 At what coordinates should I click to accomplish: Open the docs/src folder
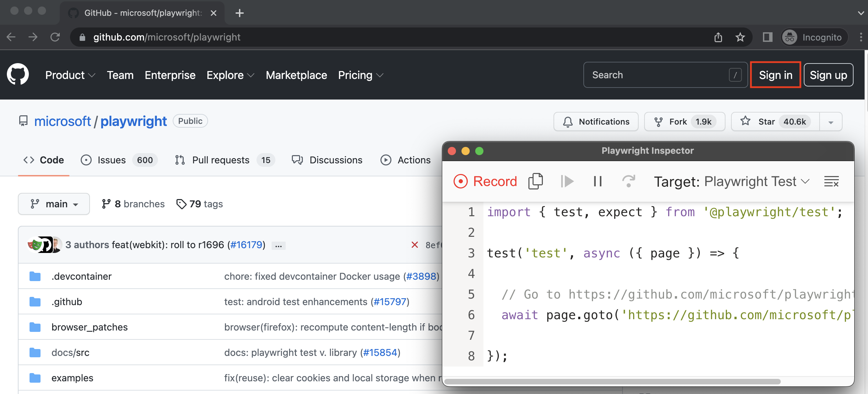(70, 352)
